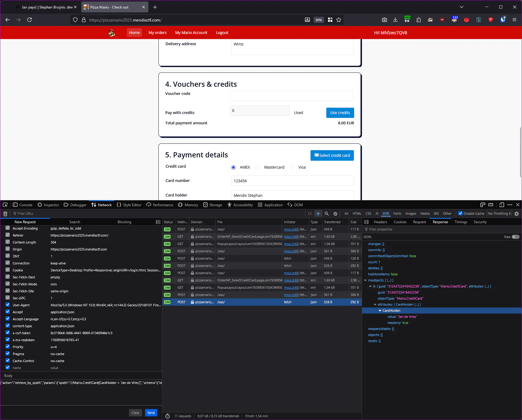Collapse the CardHolder node in the JSON response
This screenshot has height=420, width=522.
(x=380, y=311)
